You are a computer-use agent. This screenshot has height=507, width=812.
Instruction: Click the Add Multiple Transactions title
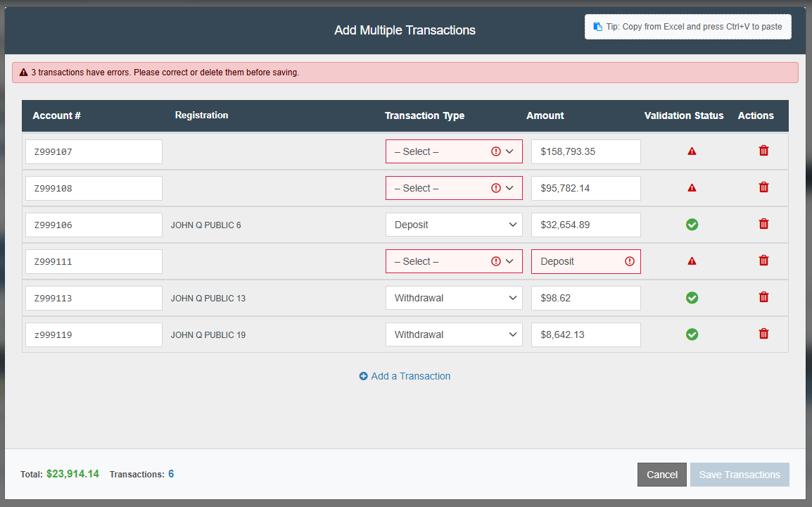[405, 30]
